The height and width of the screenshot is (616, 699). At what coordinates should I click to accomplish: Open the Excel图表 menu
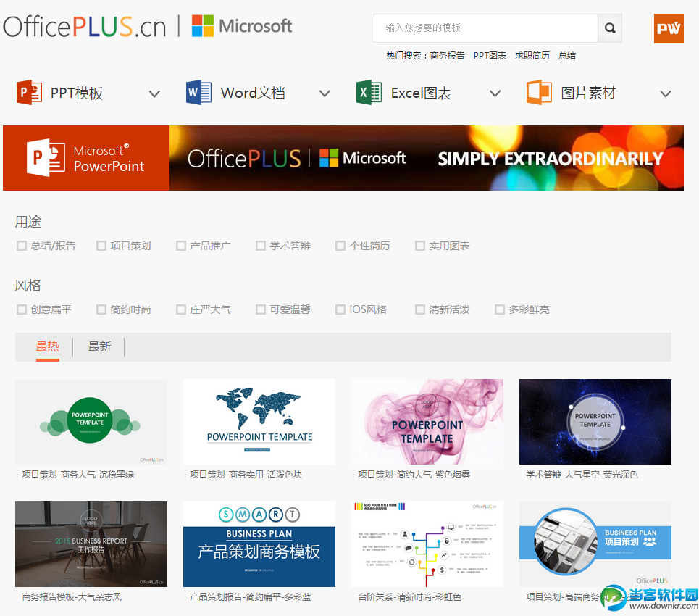[421, 93]
